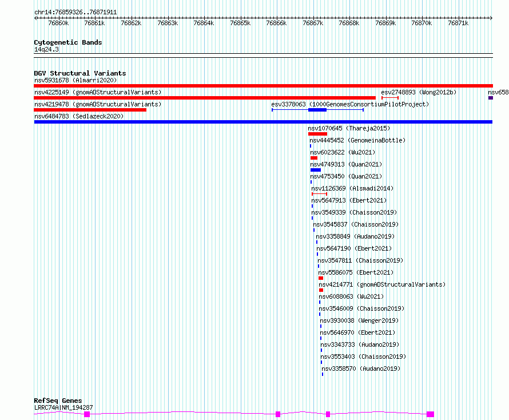This screenshot has width=509, height=420.
Task: Open nsv6023622 (Wu2021) label
Action: pyautogui.click(x=343, y=152)
